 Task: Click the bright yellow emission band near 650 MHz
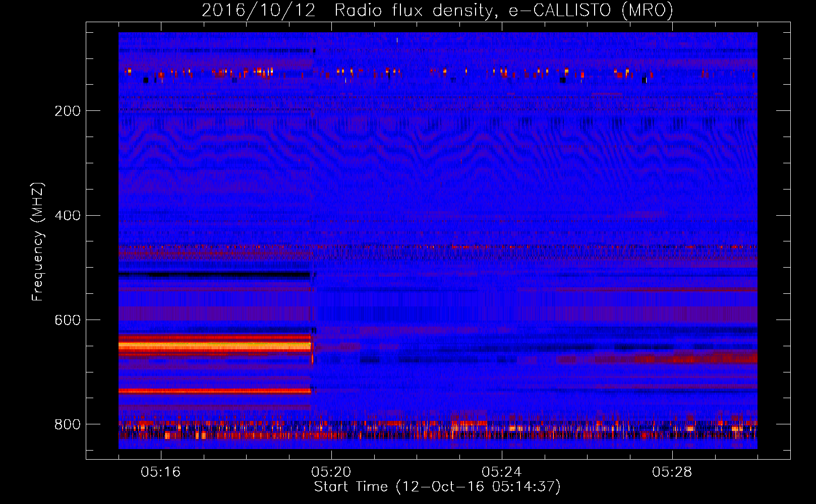pos(215,346)
